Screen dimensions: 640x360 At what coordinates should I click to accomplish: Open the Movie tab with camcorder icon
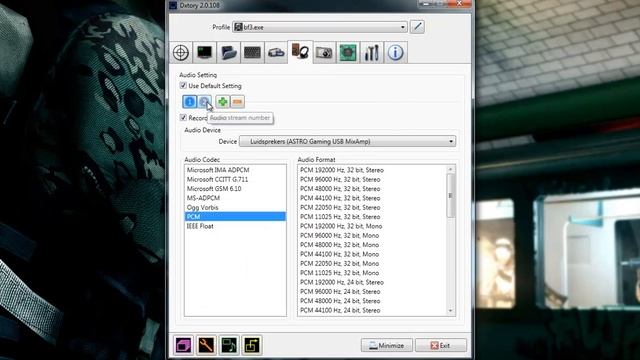coord(276,53)
